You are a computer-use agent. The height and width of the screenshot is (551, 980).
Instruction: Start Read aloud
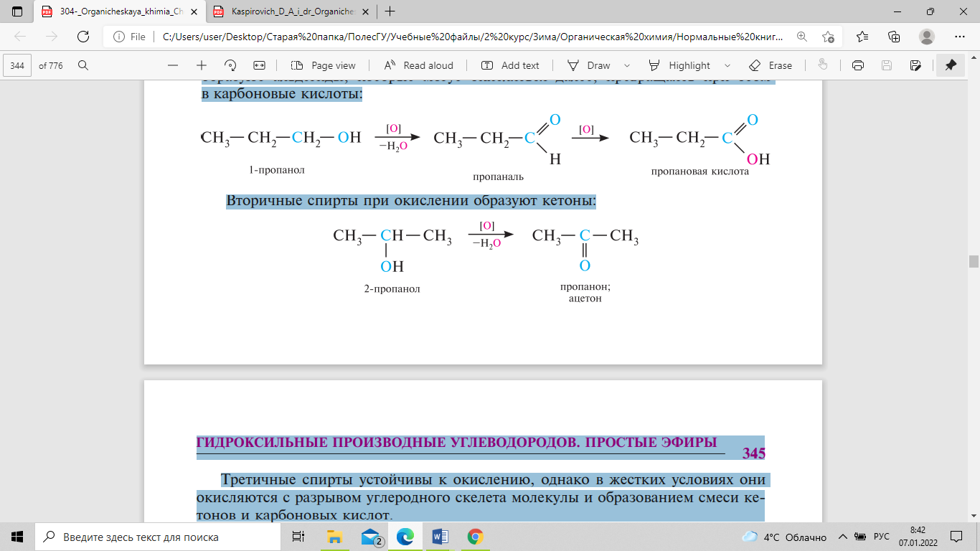pos(419,65)
